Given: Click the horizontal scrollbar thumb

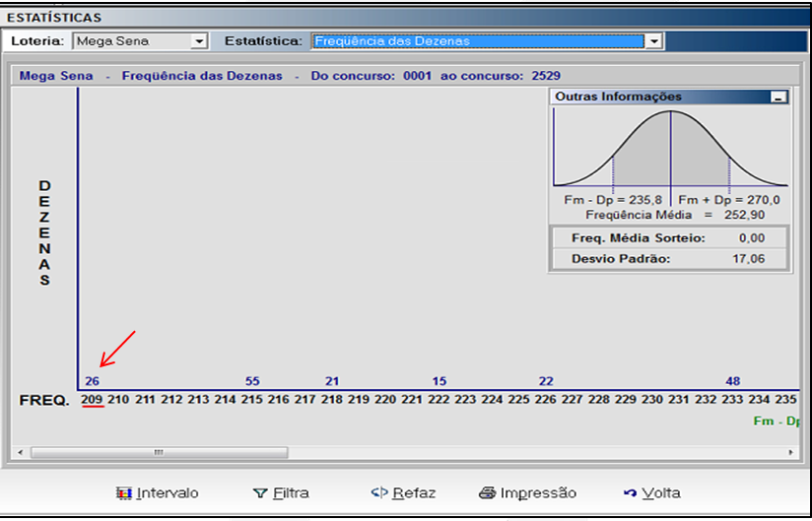Looking at the screenshot, I should point(159,453).
